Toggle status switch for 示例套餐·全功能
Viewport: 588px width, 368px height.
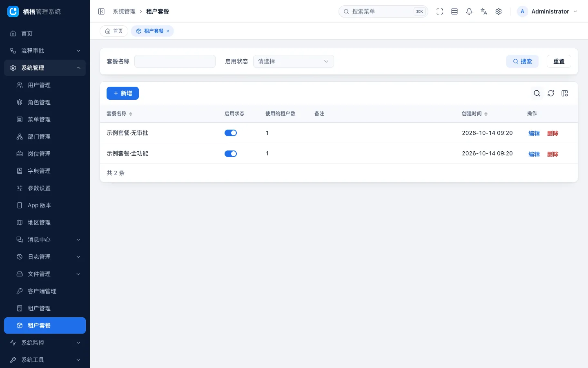pyautogui.click(x=231, y=154)
